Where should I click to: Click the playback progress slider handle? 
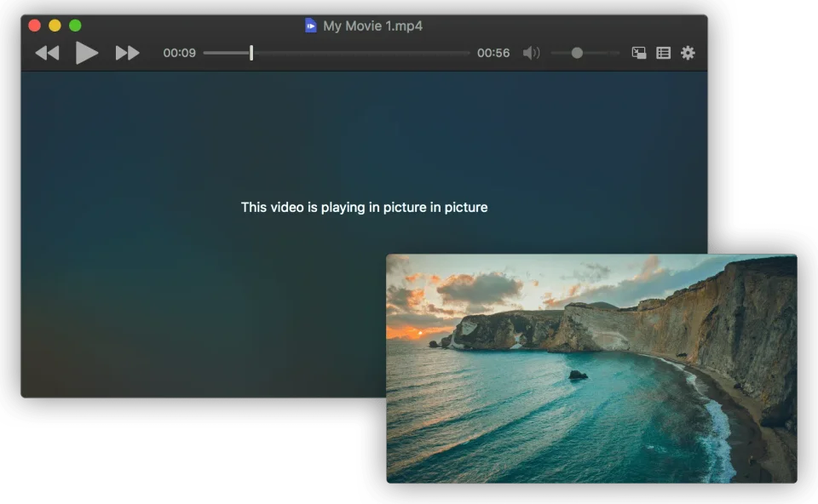(x=251, y=53)
